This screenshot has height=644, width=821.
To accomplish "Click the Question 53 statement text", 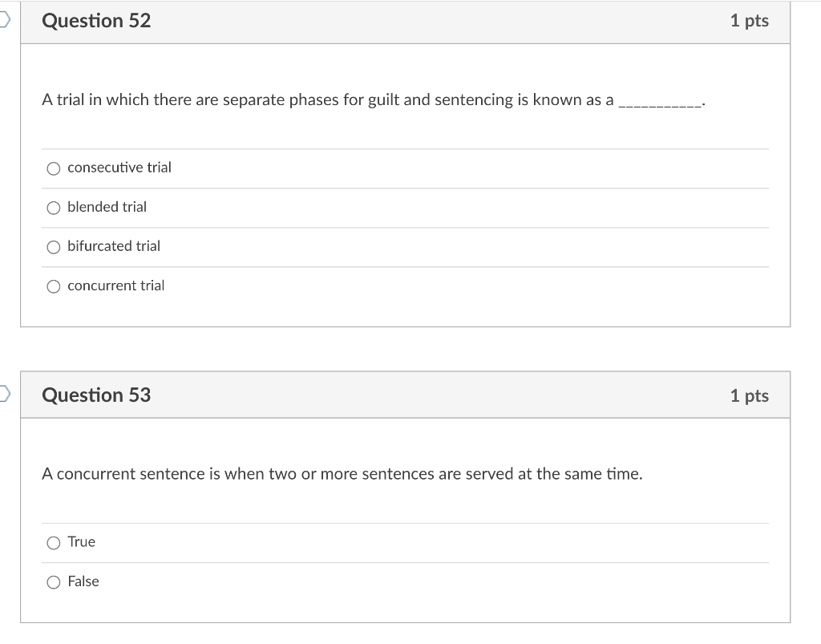I will [x=341, y=473].
